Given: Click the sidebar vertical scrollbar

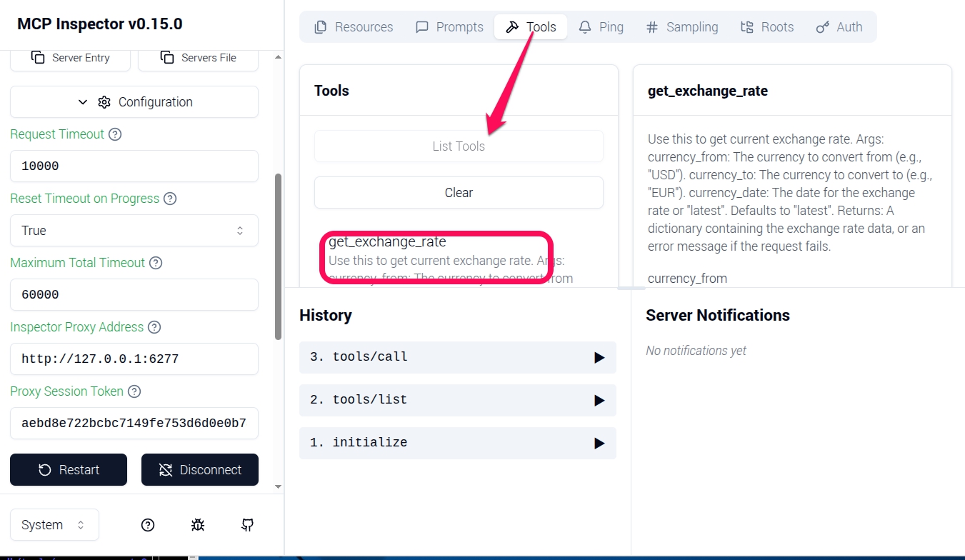Looking at the screenshot, I should click(x=278, y=257).
